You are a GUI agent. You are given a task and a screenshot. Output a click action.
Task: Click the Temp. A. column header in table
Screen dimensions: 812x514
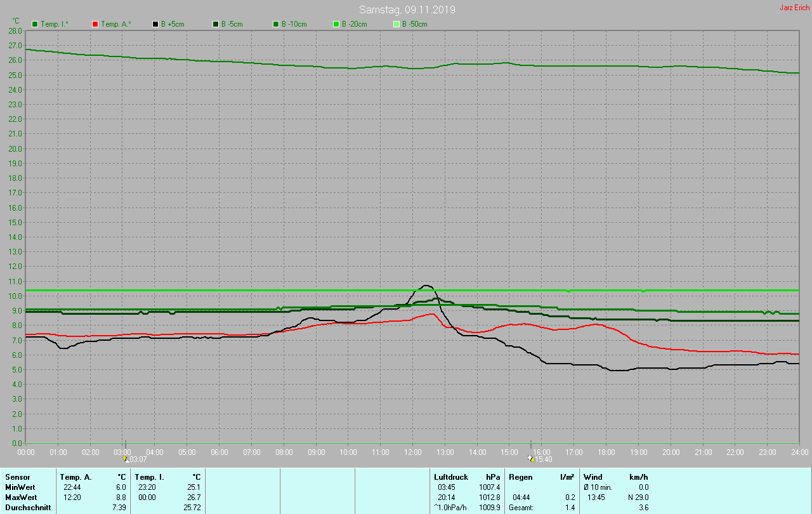75,477
